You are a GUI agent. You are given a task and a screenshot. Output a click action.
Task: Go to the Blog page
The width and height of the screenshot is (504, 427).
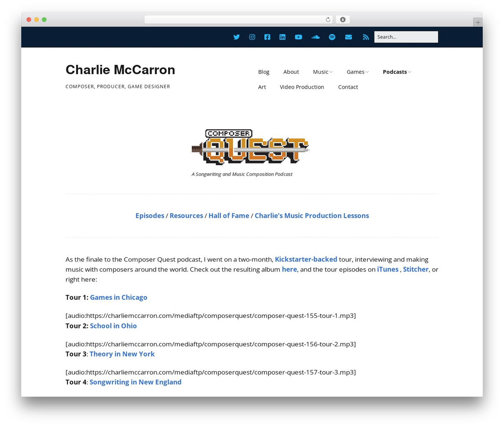[x=264, y=72]
